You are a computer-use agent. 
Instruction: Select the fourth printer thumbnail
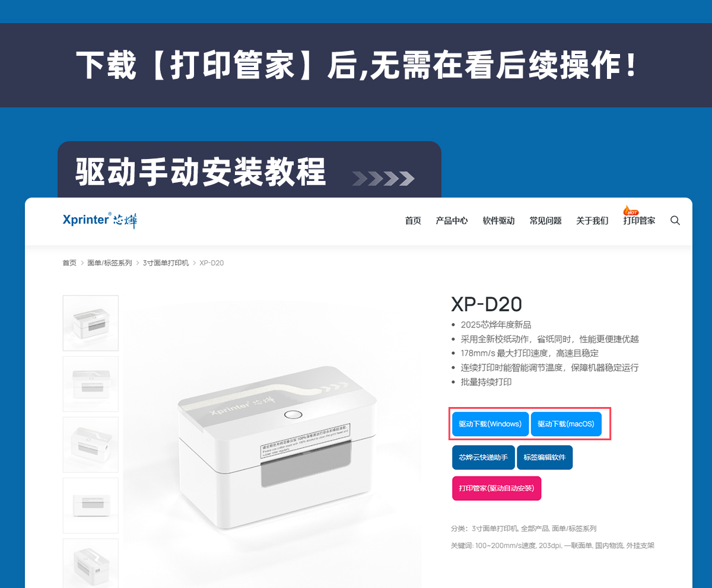point(91,506)
